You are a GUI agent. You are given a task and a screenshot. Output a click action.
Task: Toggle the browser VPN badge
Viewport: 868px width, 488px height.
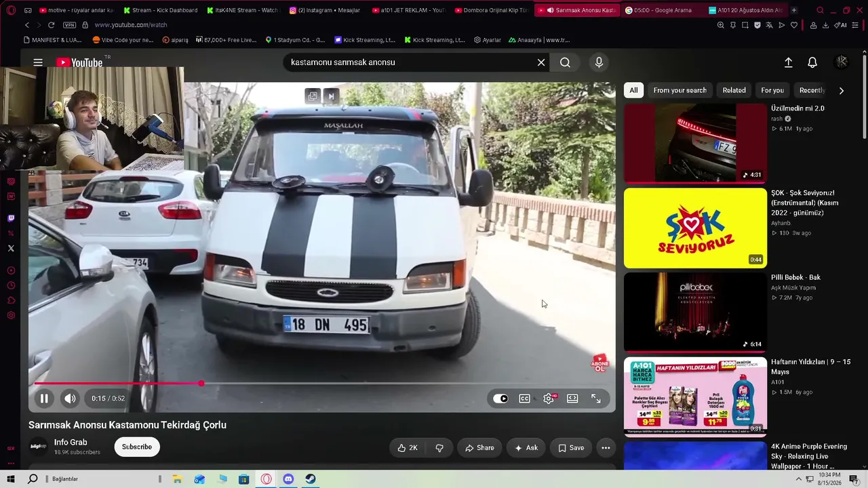[x=70, y=25]
